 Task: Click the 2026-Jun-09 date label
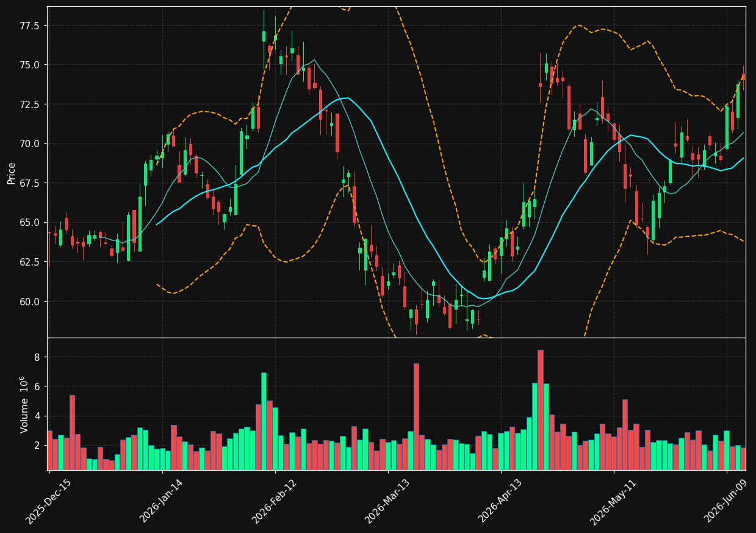pyautogui.click(x=725, y=501)
